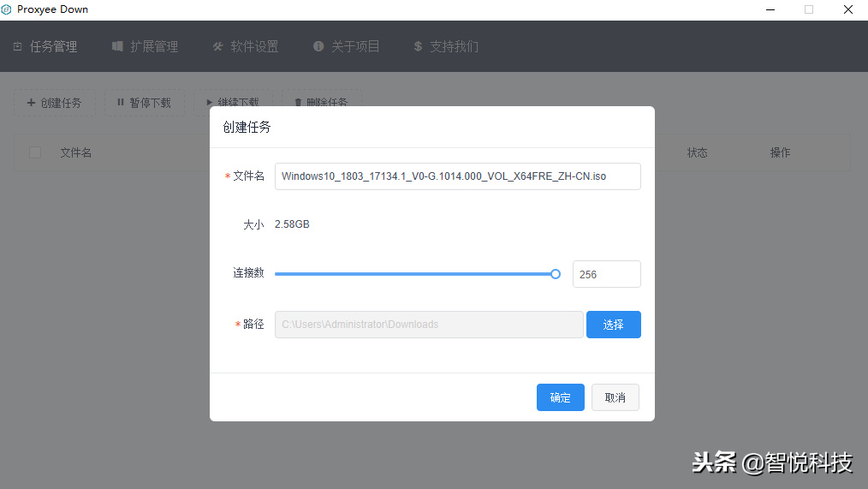Click the pause icon on 暂停下载
The width and height of the screenshot is (868, 489).
pyautogui.click(x=121, y=103)
